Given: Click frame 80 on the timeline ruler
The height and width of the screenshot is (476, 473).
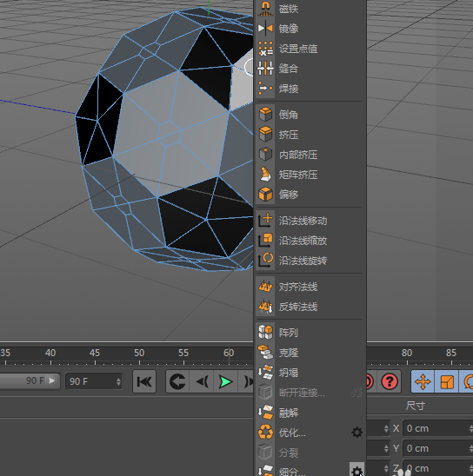Looking at the screenshot, I should (407, 353).
